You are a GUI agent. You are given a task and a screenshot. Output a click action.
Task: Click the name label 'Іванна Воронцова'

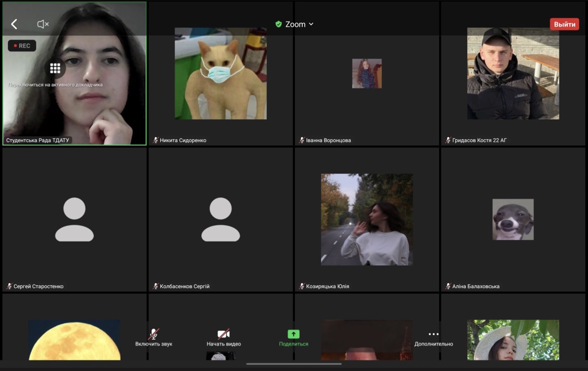[x=329, y=140]
